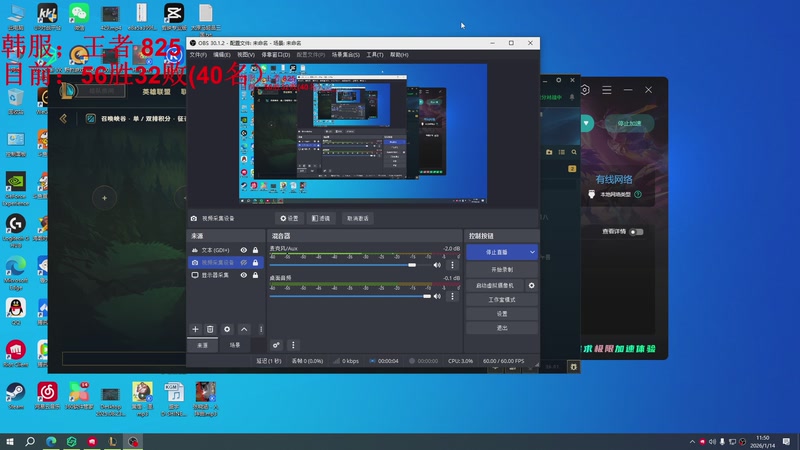800x450 pixels.
Task: Toggle the 查看详情 switch
Action: [x=636, y=232]
